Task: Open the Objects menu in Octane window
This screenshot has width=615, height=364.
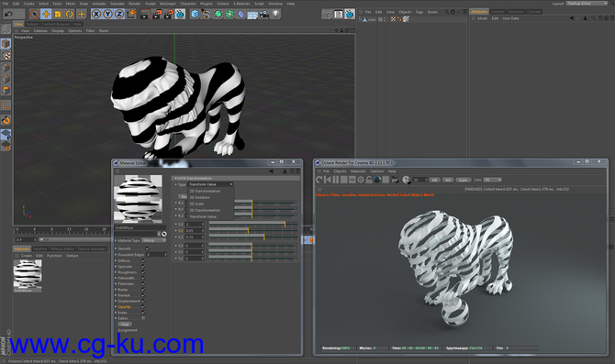Action: click(340, 171)
